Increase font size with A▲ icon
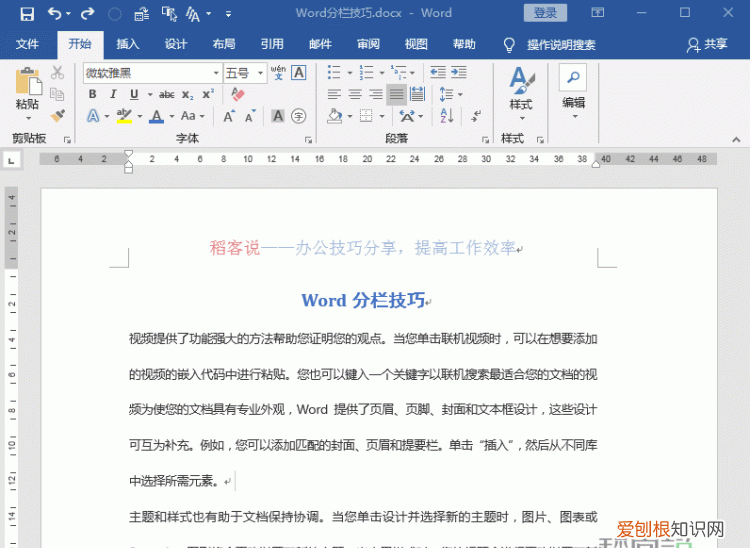This screenshot has height=548, width=750. click(229, 116)
